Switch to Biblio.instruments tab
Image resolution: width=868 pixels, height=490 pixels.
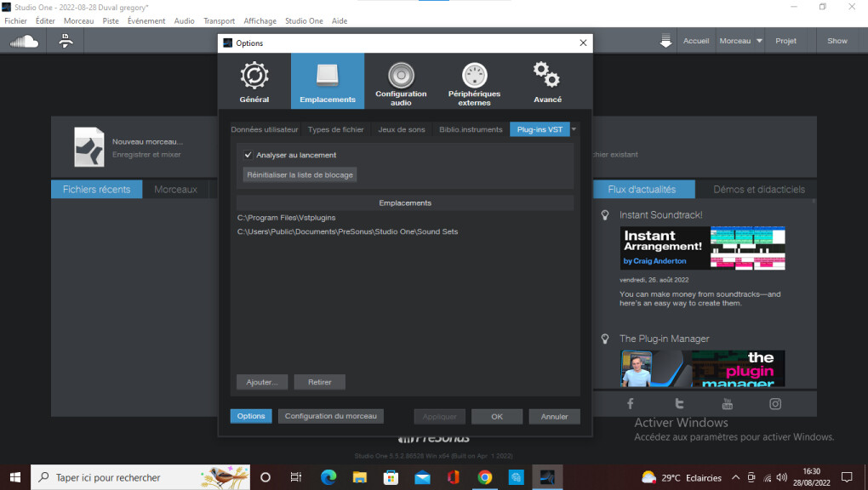tap(471, 129)
